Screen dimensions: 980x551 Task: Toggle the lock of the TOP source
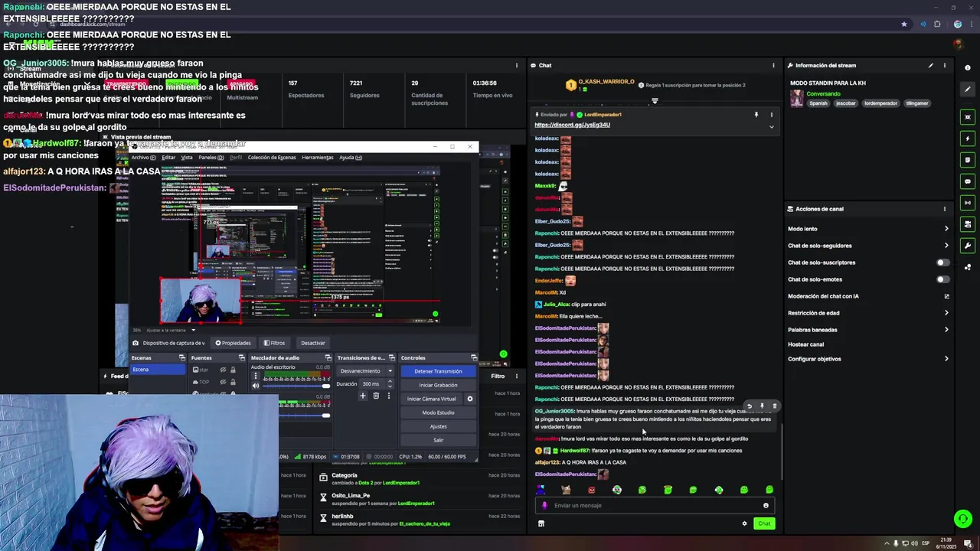pos(233,382)
